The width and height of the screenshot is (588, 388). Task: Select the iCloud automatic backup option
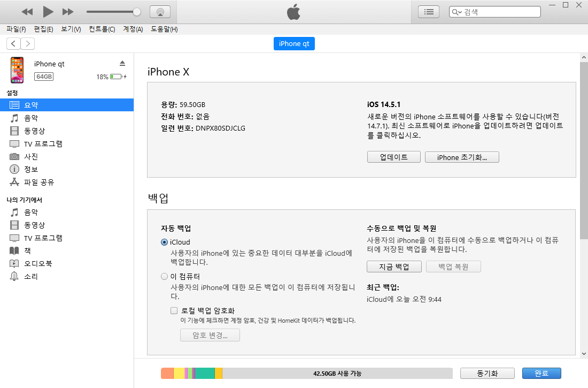coord(164,242)
